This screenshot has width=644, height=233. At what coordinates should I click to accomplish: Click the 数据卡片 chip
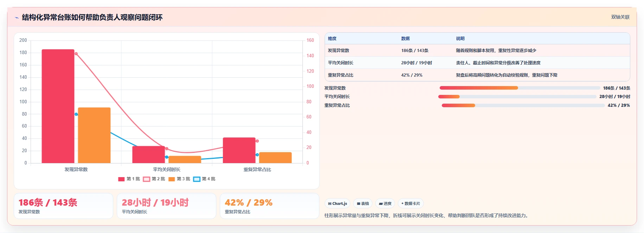(x=410, y=203)
